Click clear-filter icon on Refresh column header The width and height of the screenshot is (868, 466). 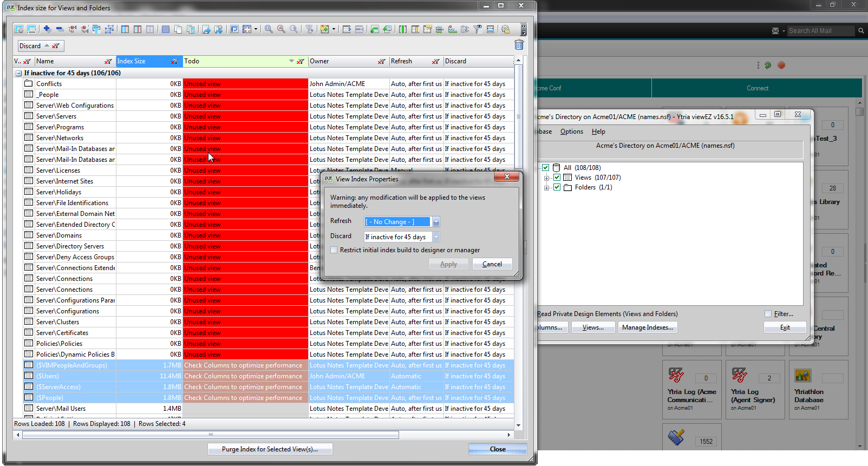[x=435, y=61]
